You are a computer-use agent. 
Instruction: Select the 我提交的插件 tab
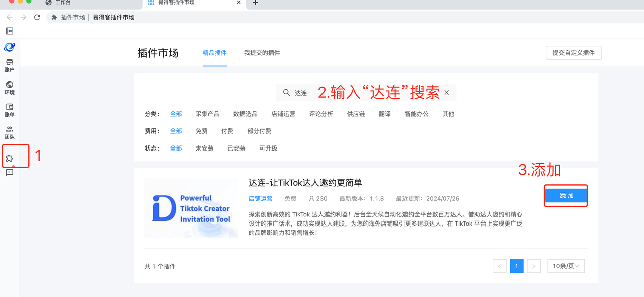click(x=262, y=53)
